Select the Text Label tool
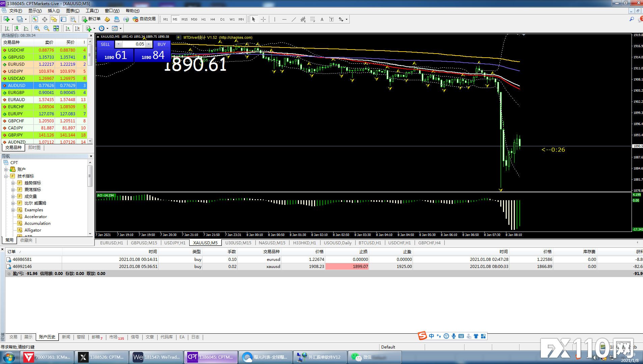Image resolution: width=643 pixels, height=364 pixels. (331, 19)
